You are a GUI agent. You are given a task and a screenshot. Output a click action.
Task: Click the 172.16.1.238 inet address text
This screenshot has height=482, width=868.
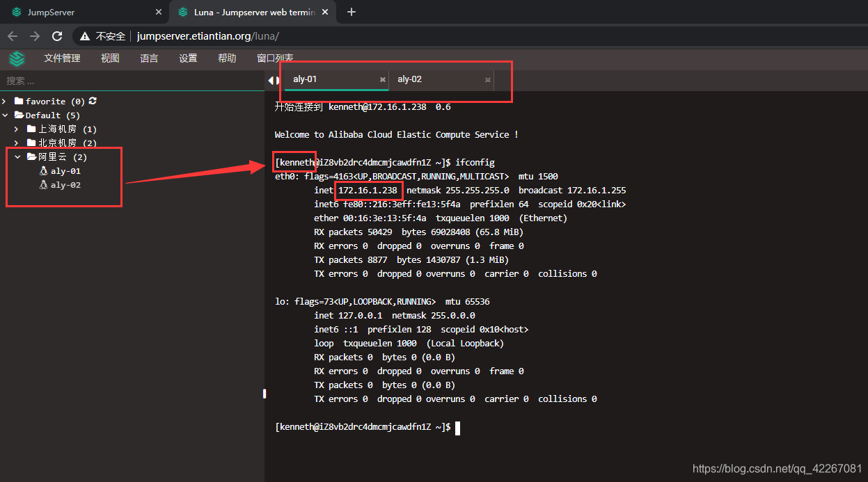point(368,190)
